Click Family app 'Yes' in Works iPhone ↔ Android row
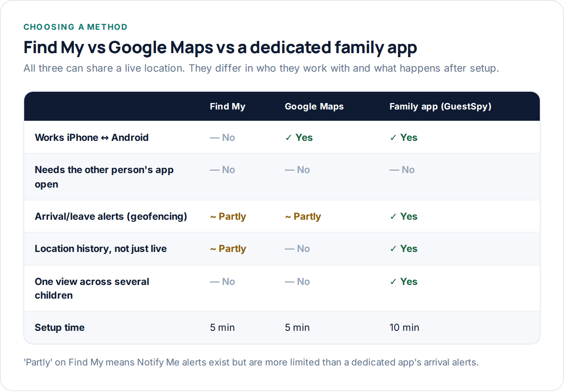The height and width of the screenshot is (392, 564). click(404, 138)
